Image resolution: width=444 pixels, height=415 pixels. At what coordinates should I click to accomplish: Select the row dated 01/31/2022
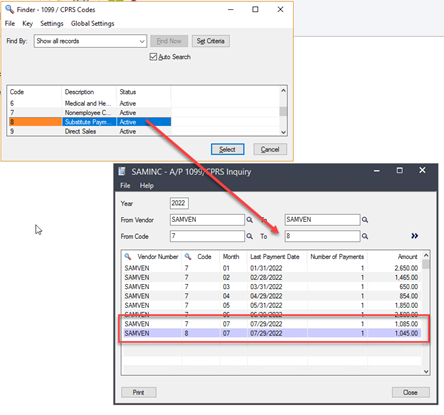pyautogui.click(x=271, y=268)
